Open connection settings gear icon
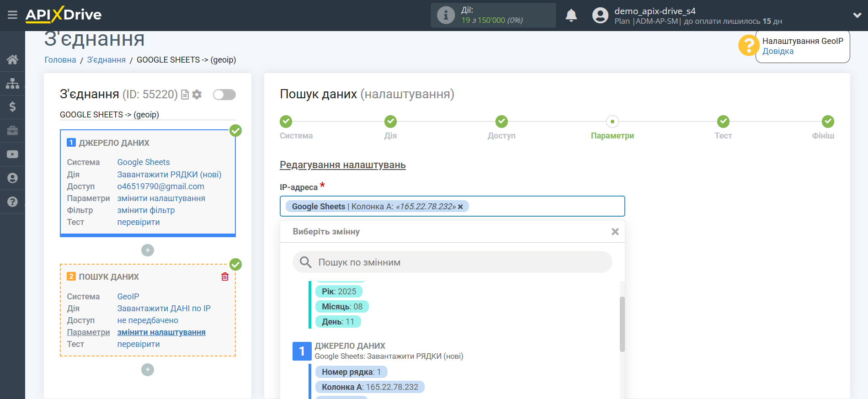868x399 pixels. 197,95
